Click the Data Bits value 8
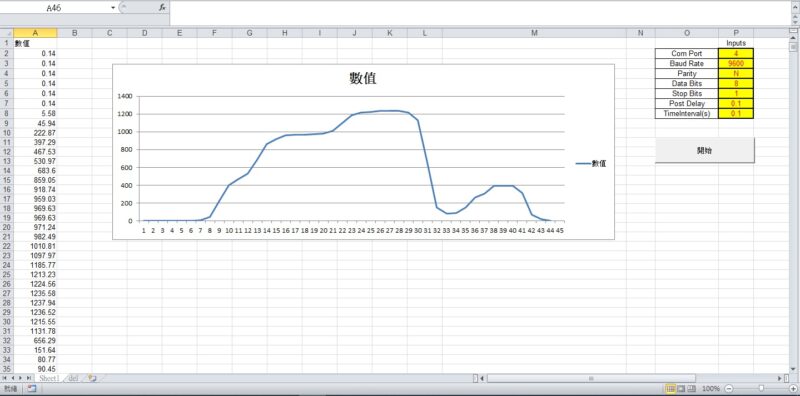Image resolution: width=800 pixels, height=396 pixels. (x=736, y=83)
